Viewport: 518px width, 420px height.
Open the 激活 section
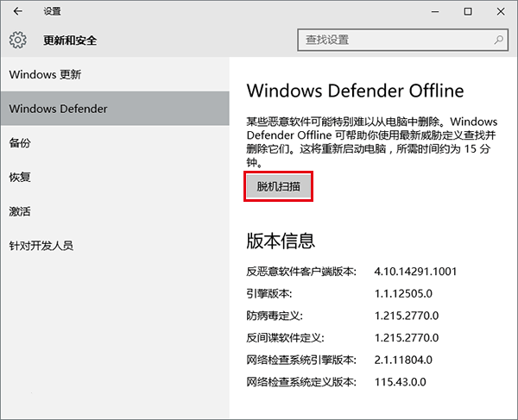pos(115,211)
